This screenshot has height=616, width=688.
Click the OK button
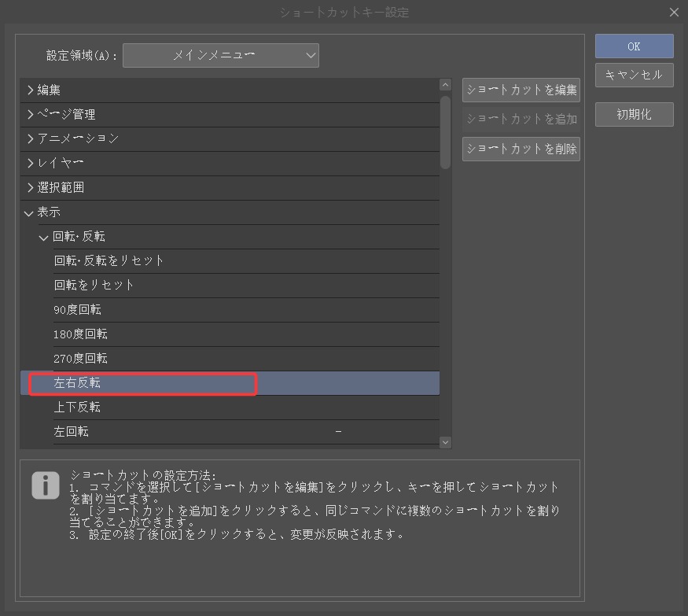[634, 46]
